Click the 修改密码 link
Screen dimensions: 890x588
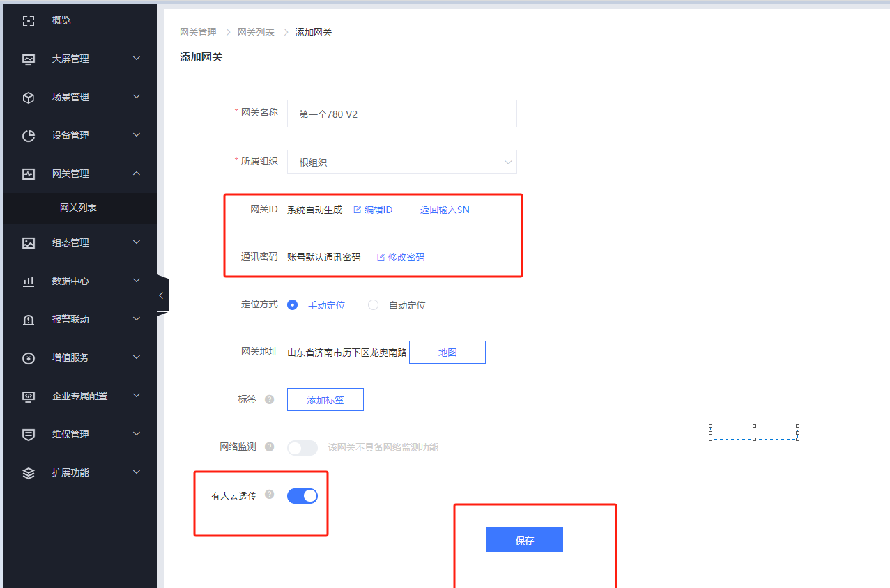point(401,257)
